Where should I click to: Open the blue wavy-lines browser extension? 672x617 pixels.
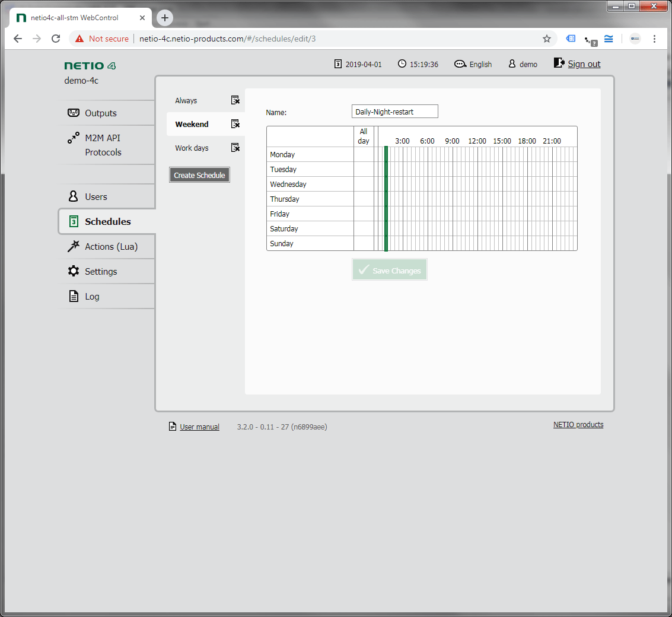pyautogui.click(x=609, y=39)
